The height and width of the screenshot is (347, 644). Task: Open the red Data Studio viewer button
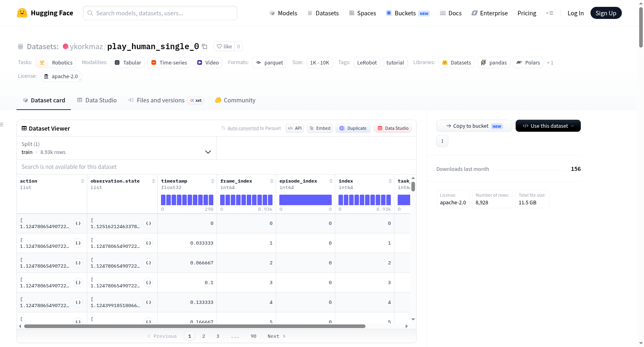[x=393, y=128]
